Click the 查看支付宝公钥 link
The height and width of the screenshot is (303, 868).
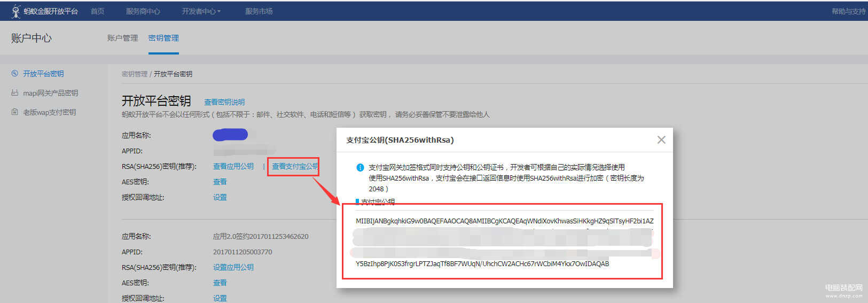295,167
